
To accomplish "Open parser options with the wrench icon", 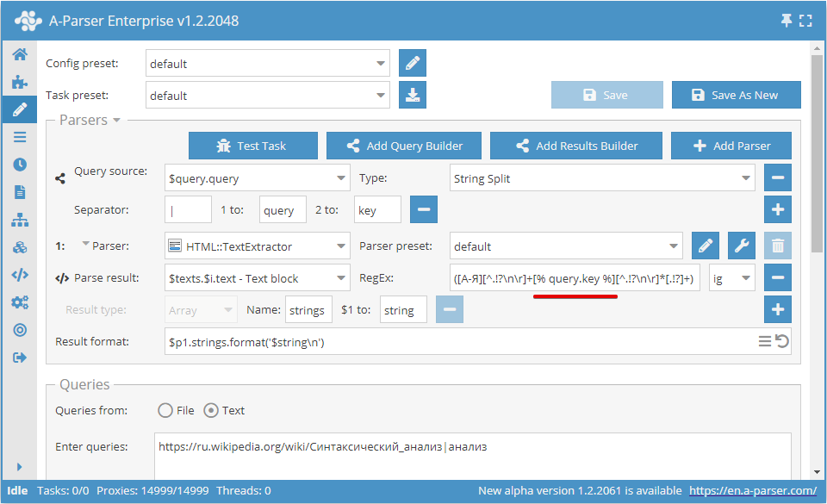I will pyautogui.click(x=741, y=246).
